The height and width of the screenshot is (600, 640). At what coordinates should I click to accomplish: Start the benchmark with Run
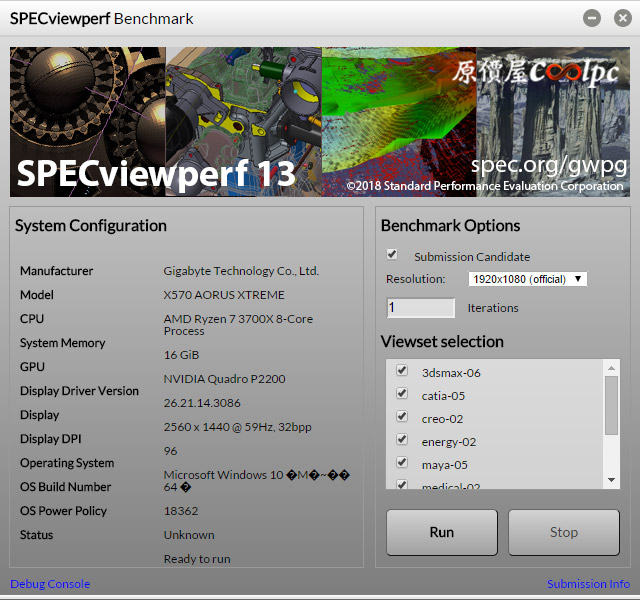[x=442, y=532]
